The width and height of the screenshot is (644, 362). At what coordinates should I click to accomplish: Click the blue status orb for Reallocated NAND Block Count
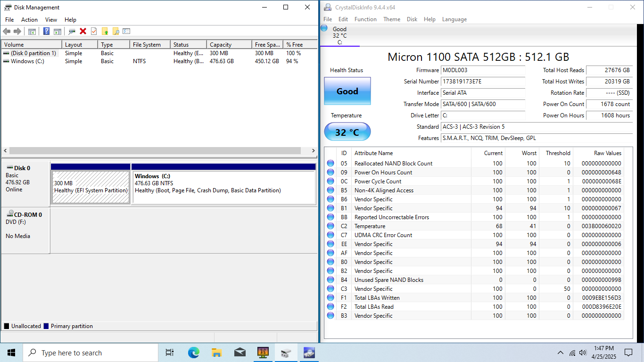[x=330, y=164]
